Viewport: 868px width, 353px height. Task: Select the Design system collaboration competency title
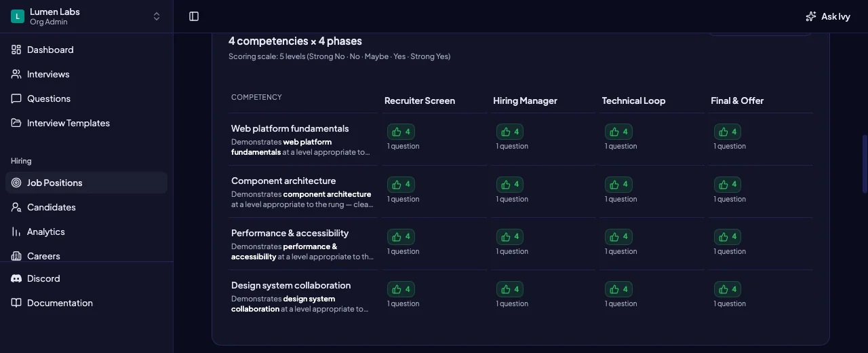tap(291, 285)
